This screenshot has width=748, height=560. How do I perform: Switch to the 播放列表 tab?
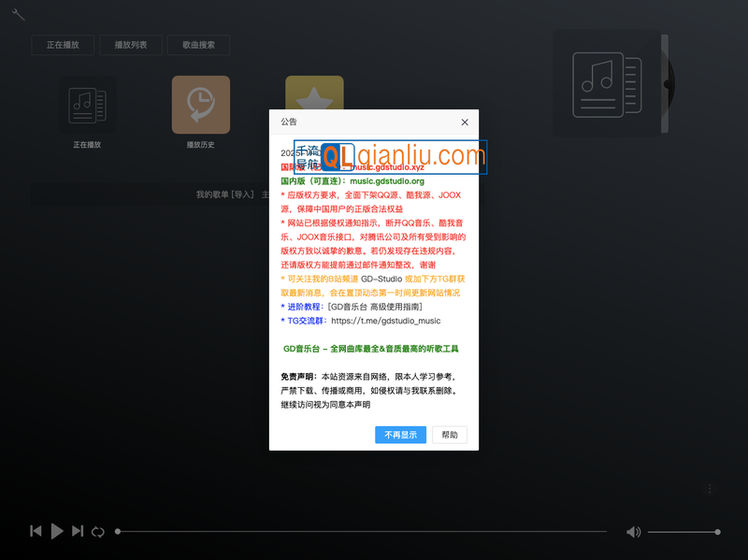(133, 45)
